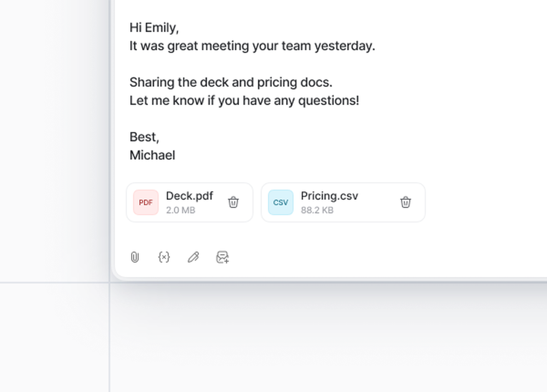Open the insert variable braces icon
This screenshot has width=547, height=392.
(x=164, y=257)
